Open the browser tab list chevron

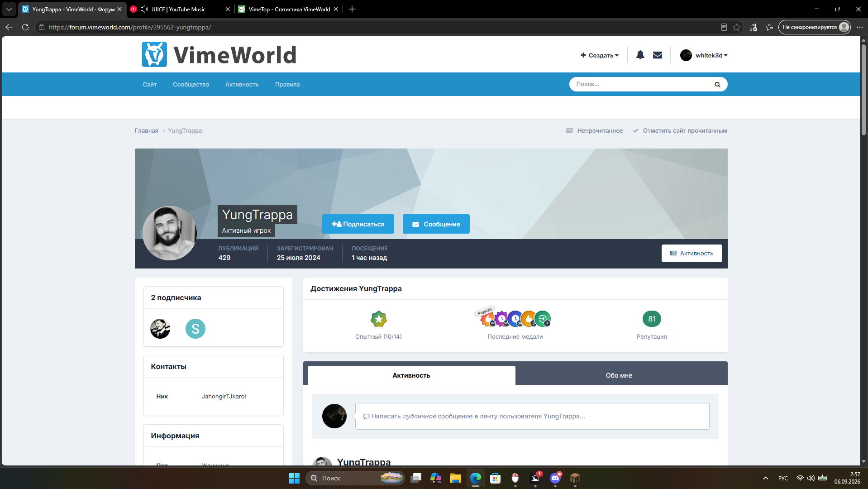click(x=9, y=9)
